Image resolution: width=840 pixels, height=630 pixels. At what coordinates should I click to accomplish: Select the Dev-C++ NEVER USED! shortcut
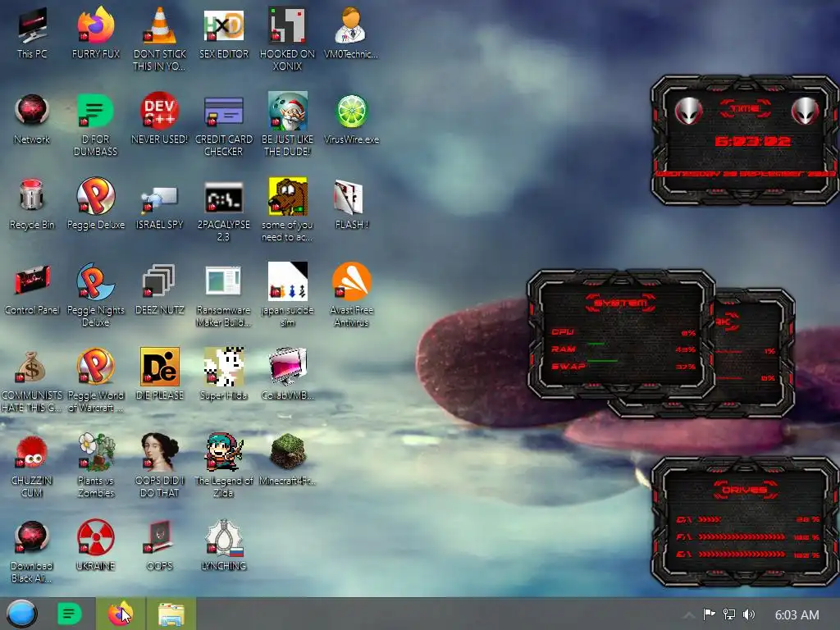(x=160, y=119)
